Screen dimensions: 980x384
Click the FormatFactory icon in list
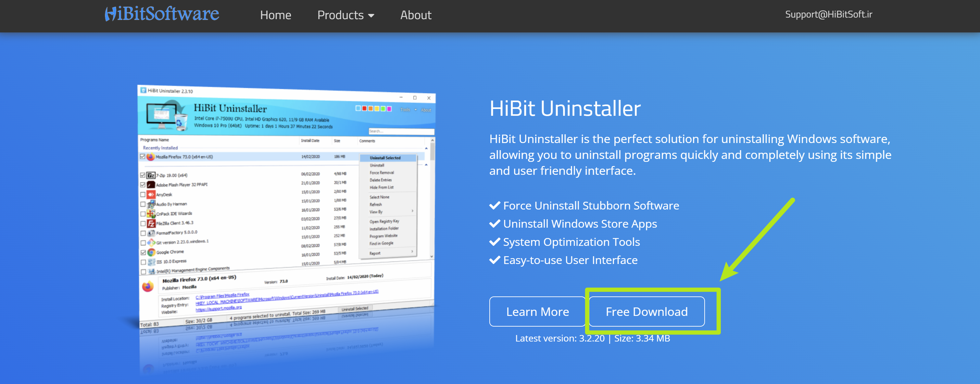coord(151,233)
